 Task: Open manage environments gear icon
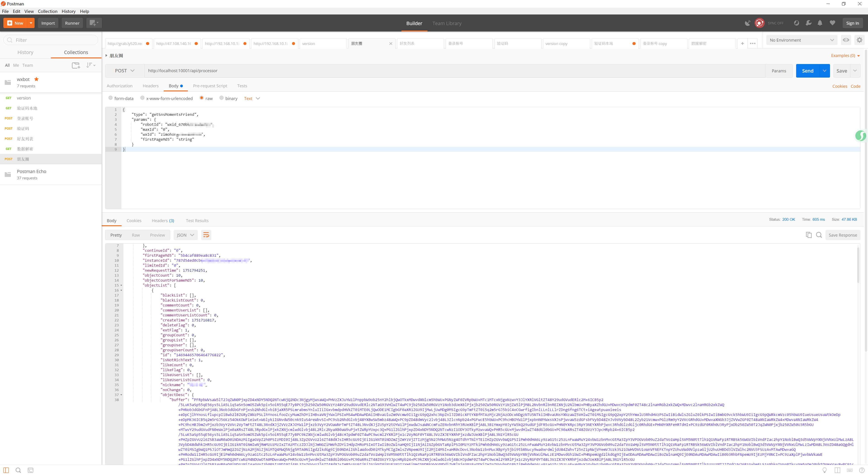[859, 40]
